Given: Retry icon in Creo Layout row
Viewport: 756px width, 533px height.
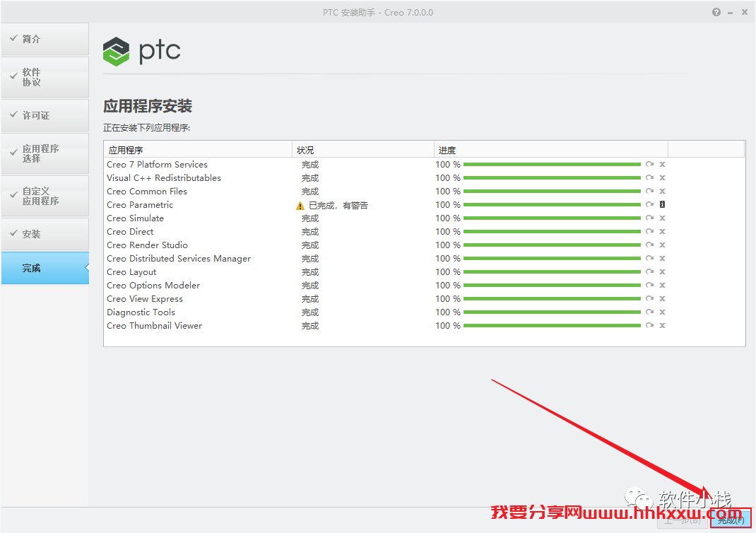Looking at the screenshot, I should click(x=649, y=271).
